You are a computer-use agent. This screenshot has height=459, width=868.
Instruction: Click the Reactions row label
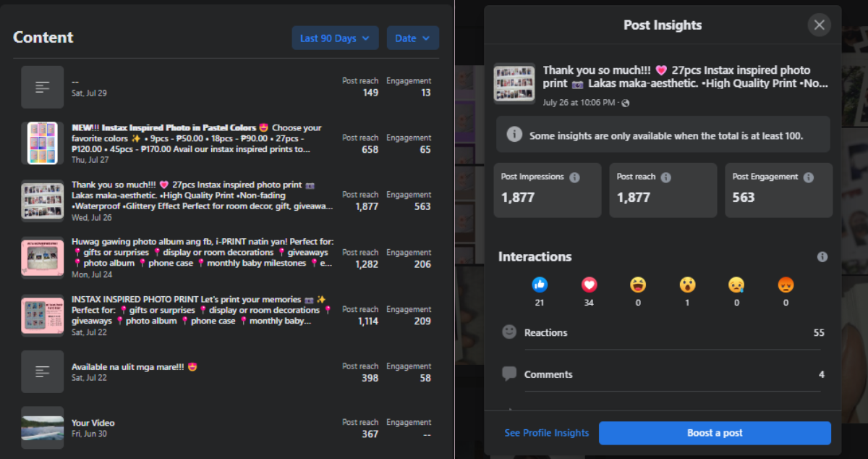(545, 332)
